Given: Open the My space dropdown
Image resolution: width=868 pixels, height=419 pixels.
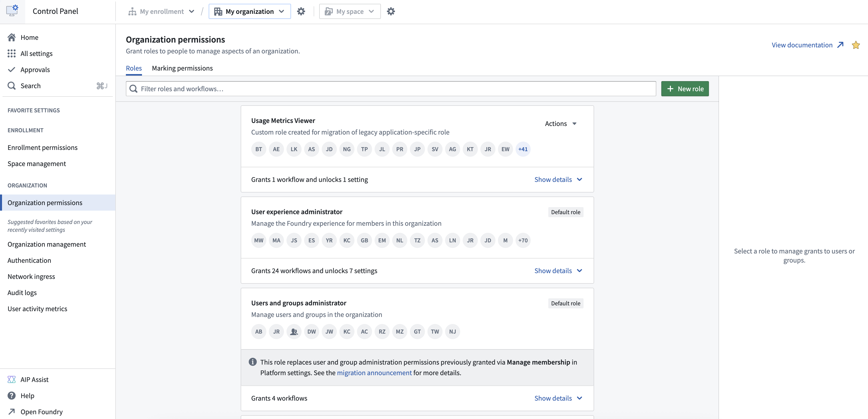Looking at the screenshot, I should 350,12.
